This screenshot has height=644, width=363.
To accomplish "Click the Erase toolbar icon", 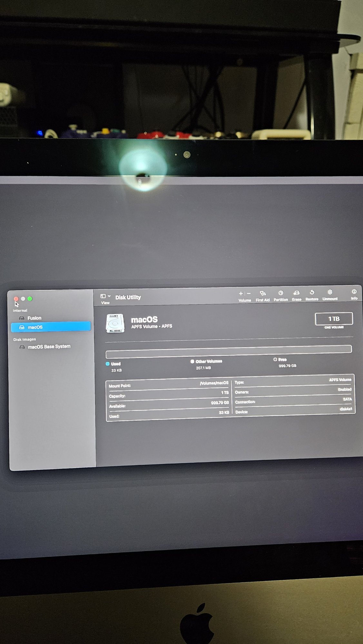I will (x=297, y=293).
